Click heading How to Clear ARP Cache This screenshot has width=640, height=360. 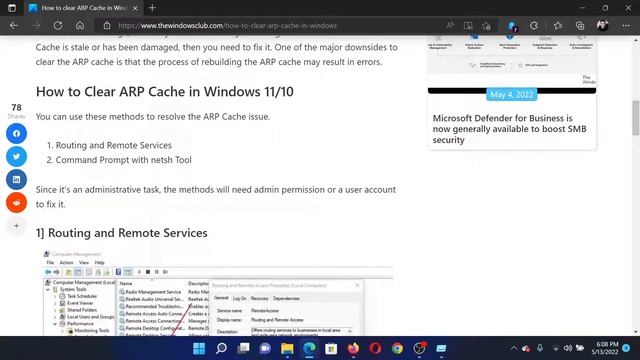pos(164,91)
